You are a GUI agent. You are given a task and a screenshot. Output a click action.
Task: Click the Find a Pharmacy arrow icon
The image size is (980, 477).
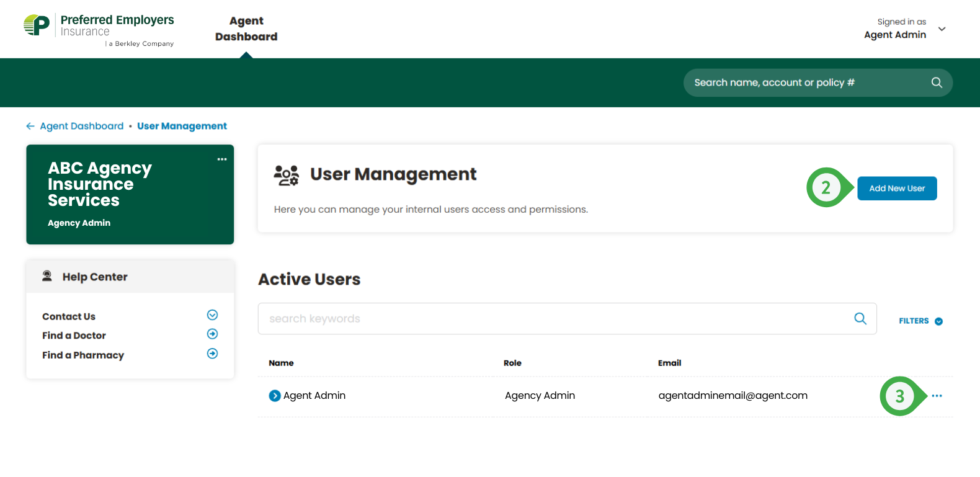212,354
